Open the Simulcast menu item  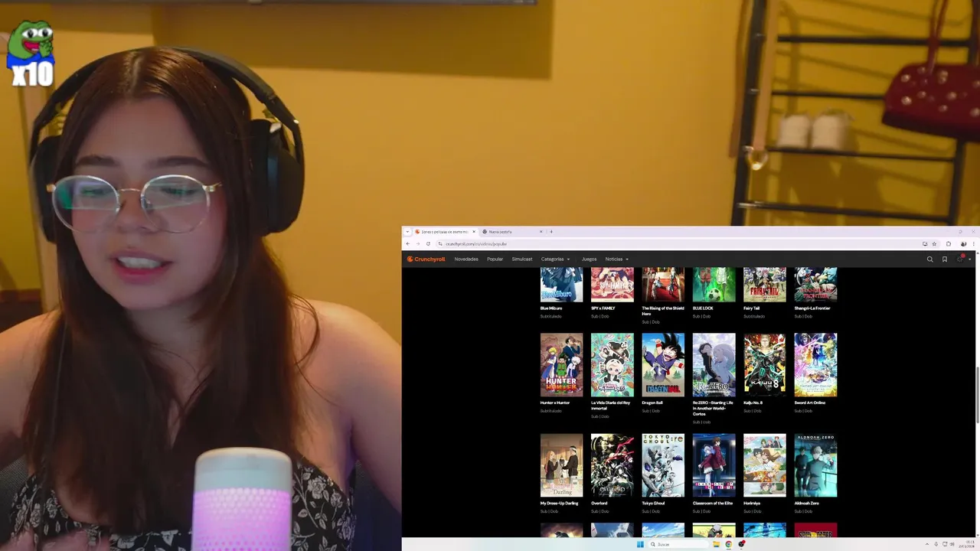(x=522, y=259)
